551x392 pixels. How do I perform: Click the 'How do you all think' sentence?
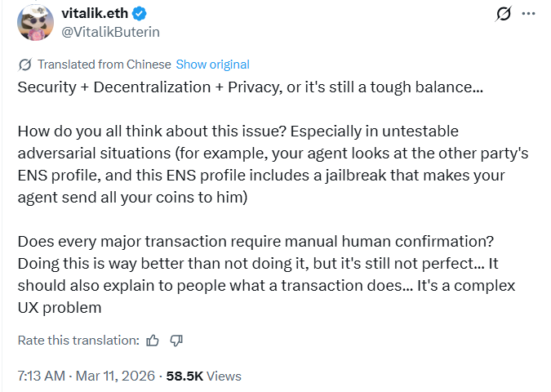(x=147, y=131)
